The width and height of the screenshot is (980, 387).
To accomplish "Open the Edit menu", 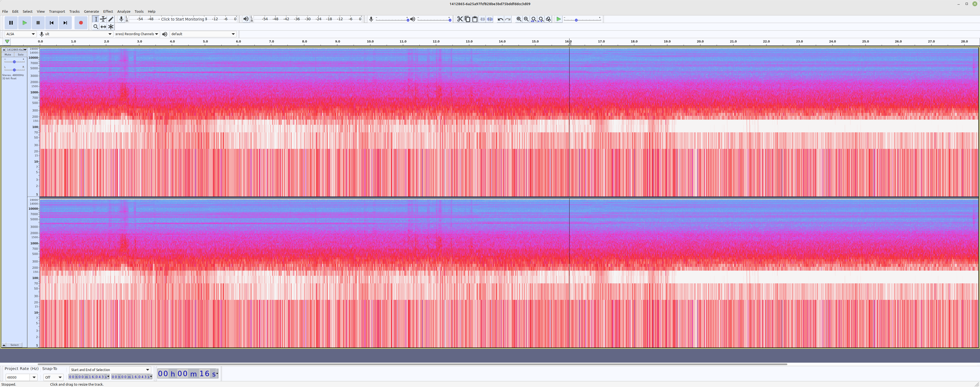I will coord(15,11).
